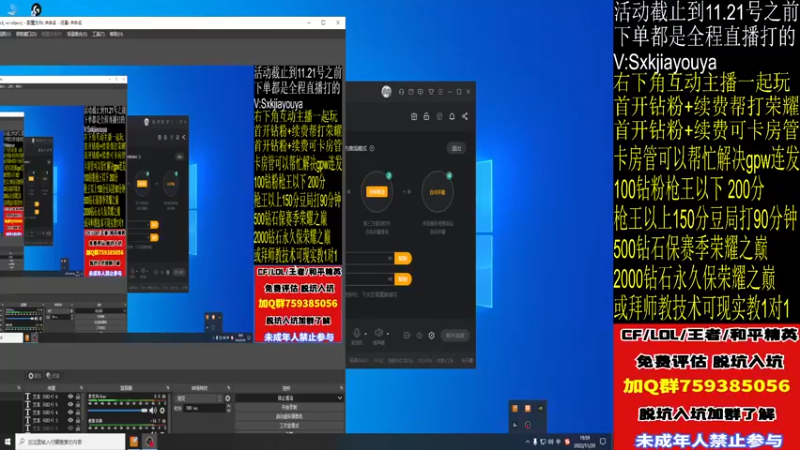Open Windows Start menu
This screenshot has width=800, height=450.
(7, 442)
